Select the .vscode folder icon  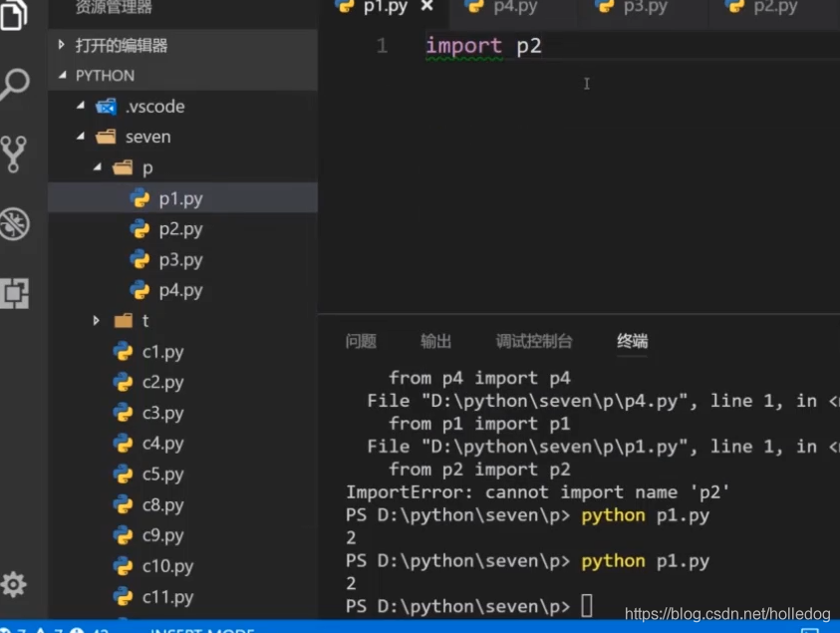click(x=106, y=106)
